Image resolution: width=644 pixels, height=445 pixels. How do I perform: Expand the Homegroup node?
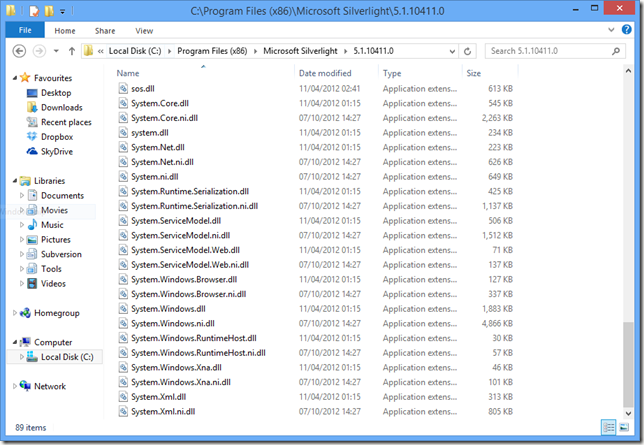pyautogui.click(x=15, y=313)
